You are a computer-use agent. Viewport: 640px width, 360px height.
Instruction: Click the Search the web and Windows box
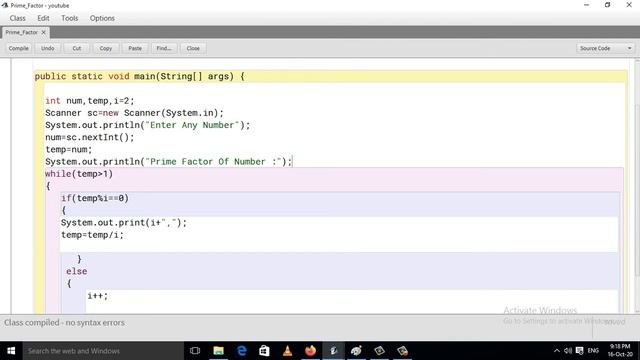click(x=103, y=351)
